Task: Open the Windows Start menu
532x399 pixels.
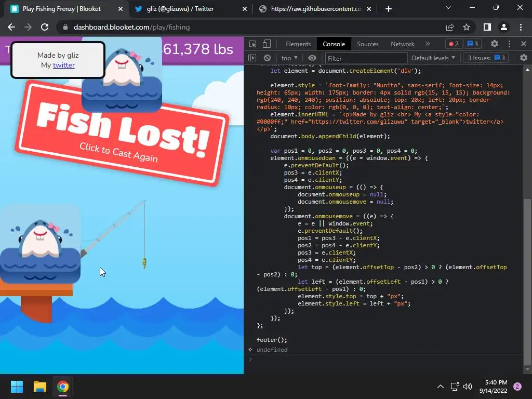Action: pos(17,387)
